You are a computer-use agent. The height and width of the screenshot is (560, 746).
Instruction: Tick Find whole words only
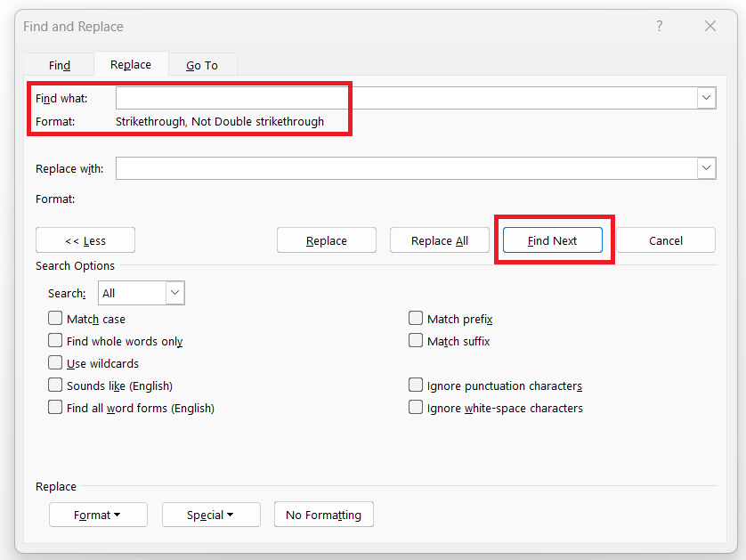click(55, 341)
